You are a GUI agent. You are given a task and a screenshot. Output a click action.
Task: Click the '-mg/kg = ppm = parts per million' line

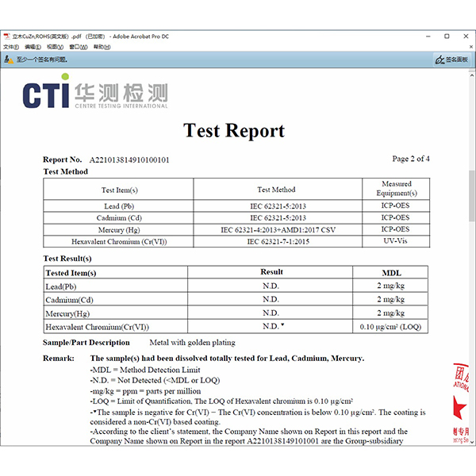click(x=145, y=391)
